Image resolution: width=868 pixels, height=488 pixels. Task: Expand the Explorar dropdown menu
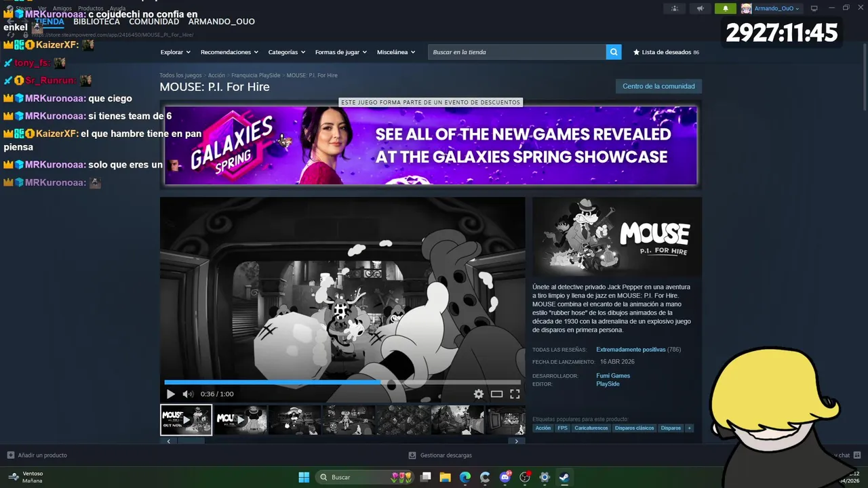175,52
